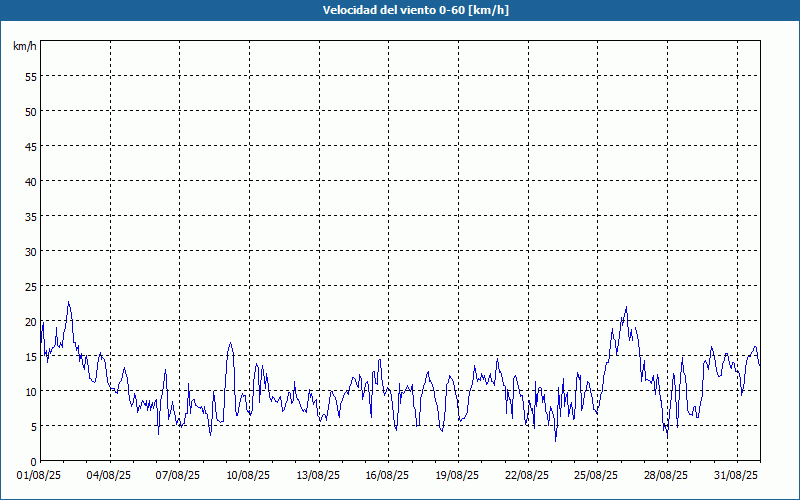The image size is (800, 500).
Task: Click the km/h unit label on the y-axis
Action: tap(24, 46)
